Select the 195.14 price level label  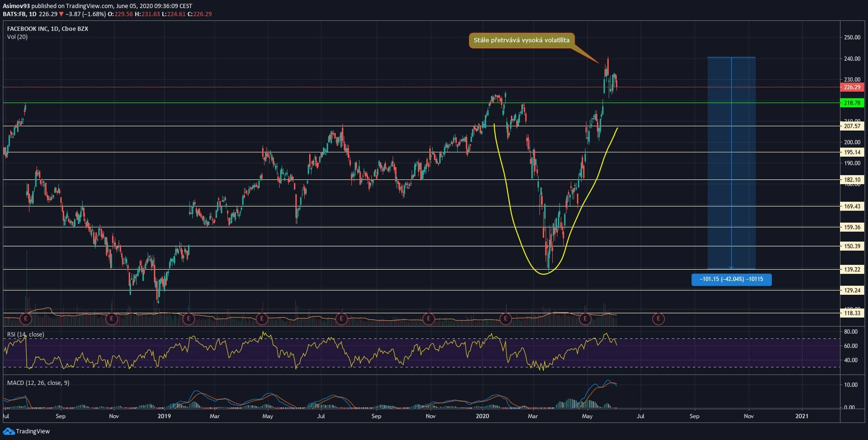coord(852,152)
